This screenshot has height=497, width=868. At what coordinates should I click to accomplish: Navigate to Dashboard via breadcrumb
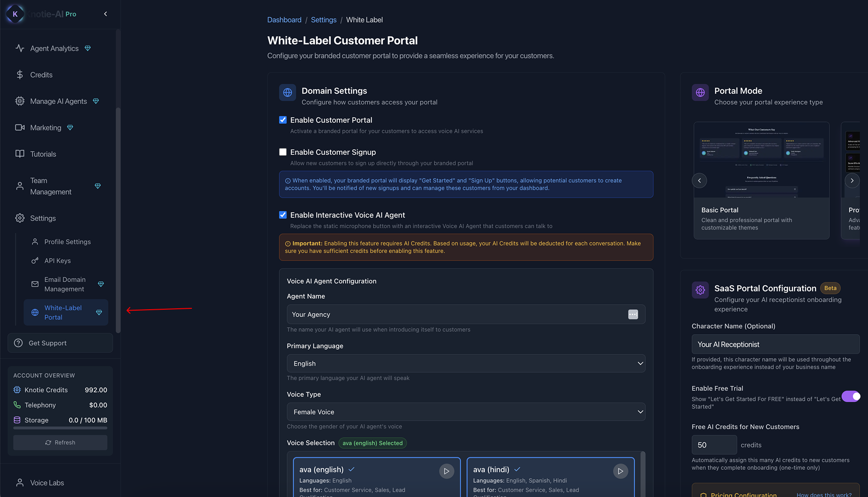point(284,20)
